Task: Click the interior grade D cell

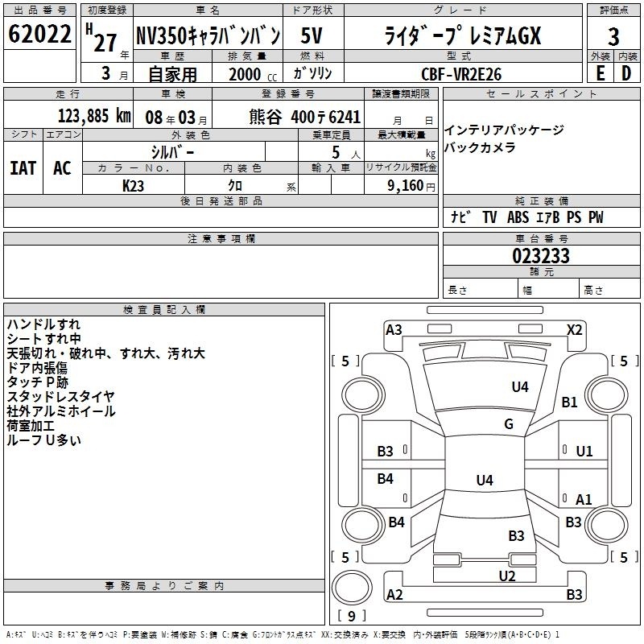Action: click(626, 72)
